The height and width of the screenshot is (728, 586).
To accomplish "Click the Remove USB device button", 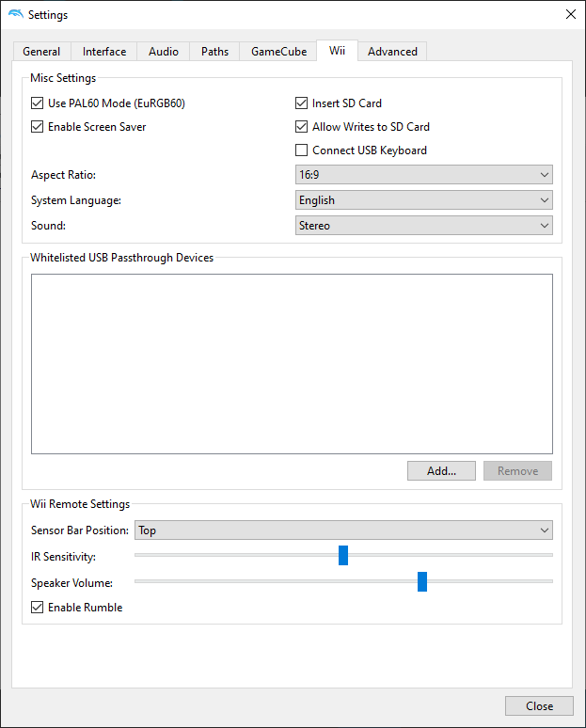I will (517, 471).
